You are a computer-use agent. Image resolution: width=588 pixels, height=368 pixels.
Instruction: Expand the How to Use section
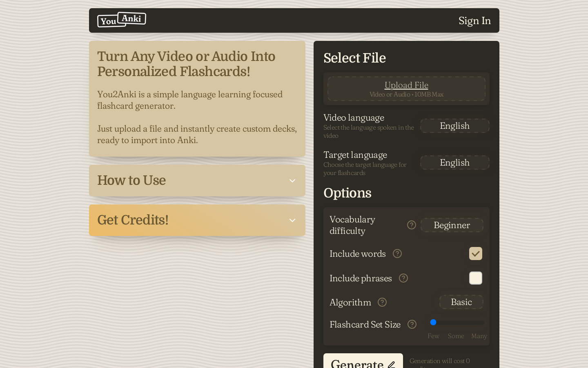[x=197, y=180]
